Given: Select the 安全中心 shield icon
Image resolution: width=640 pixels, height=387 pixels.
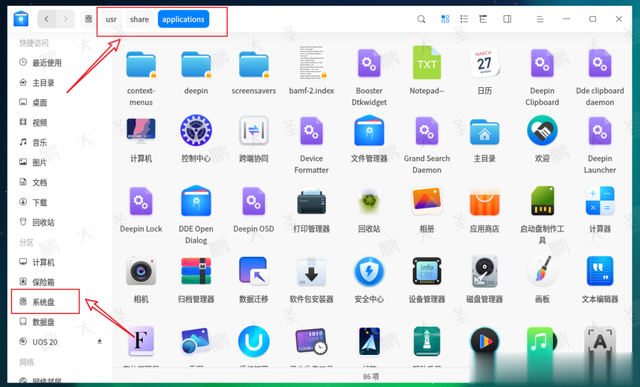Looking at the screenshot, I should click(369, 271).
